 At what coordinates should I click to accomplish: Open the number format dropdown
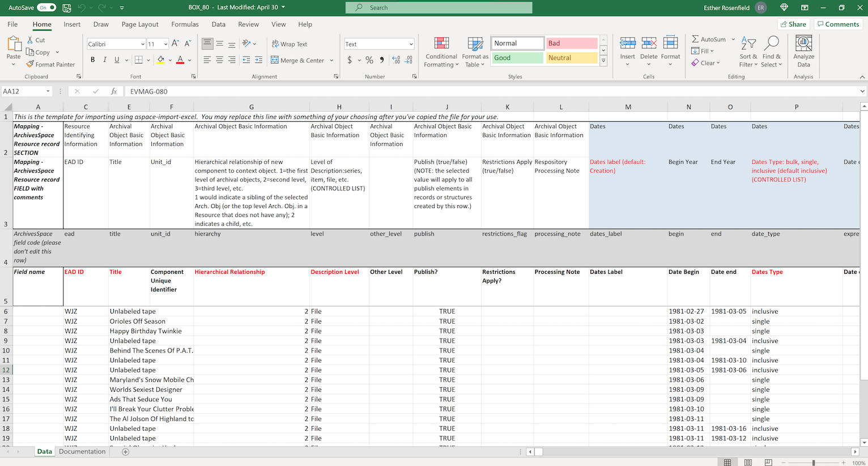pos(411,44)
